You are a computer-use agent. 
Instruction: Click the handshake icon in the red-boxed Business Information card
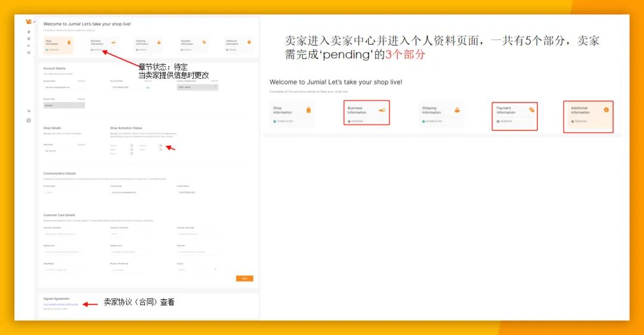point(382,110)
